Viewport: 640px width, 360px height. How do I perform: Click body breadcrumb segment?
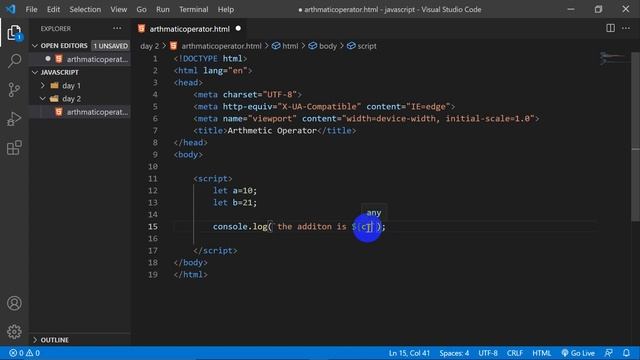click(328, 46)
